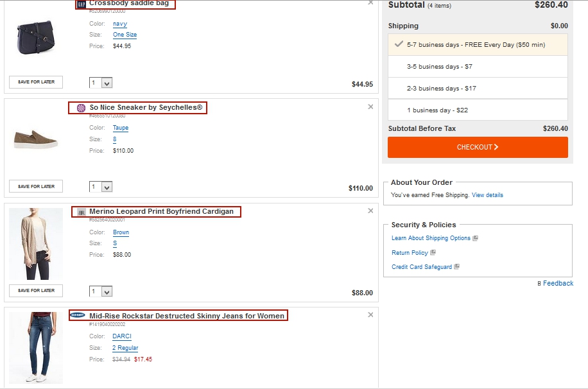Select 5-7 business days free shipping
This screenshot has width=588, height=389.
click(478, 45)
